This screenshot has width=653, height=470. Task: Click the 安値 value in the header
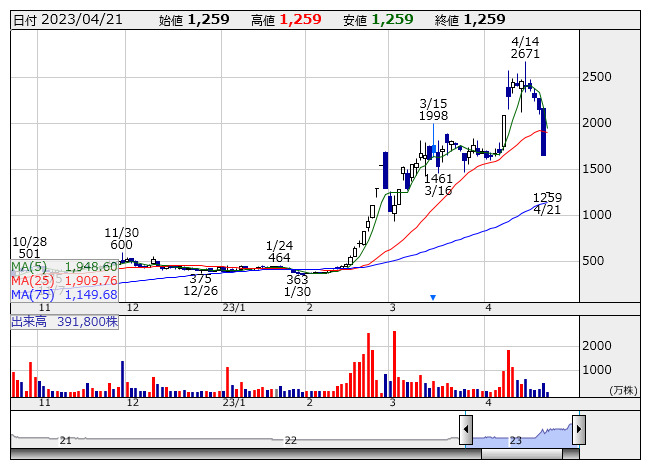[x=392, y=19]
